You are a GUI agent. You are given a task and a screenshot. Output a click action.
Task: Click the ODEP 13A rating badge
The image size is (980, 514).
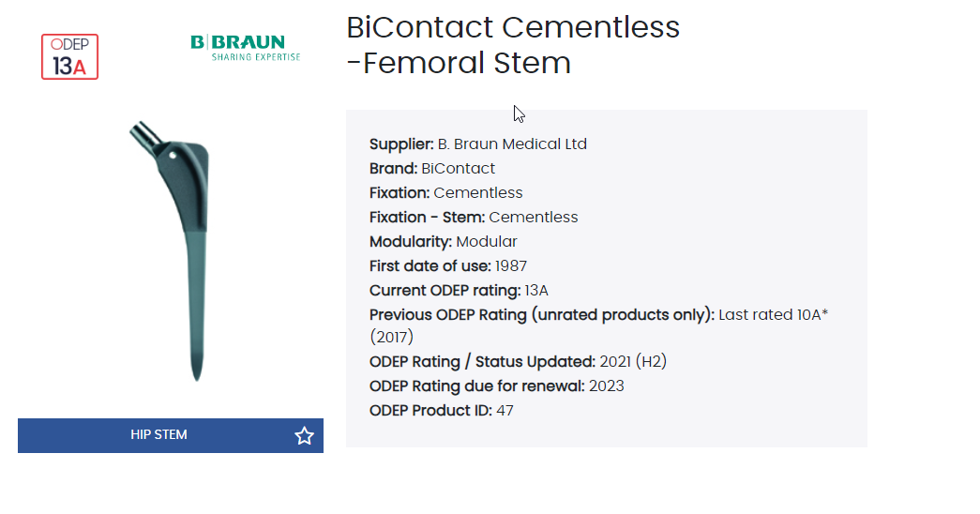[x=69, y=56]
